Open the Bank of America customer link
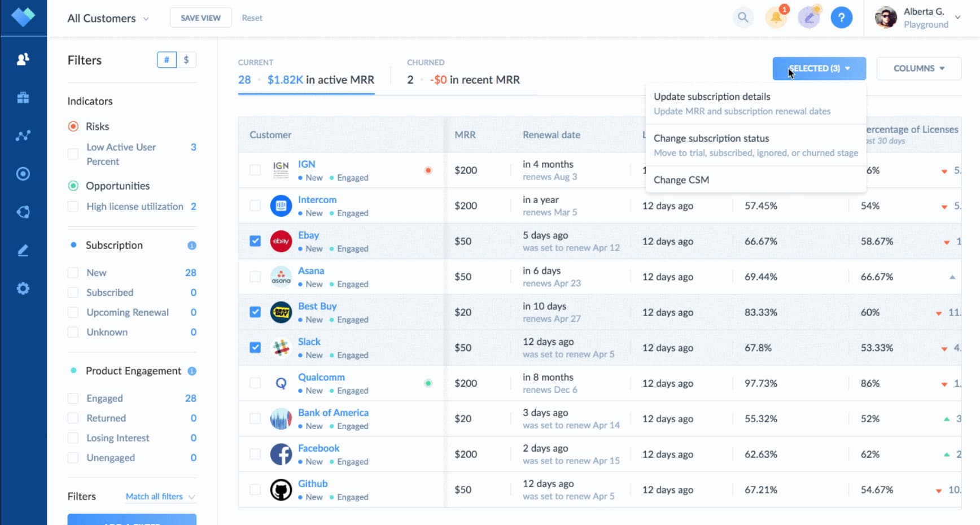Screen dimensions: 980x525 pyautogui.click(x=333, y=413)
